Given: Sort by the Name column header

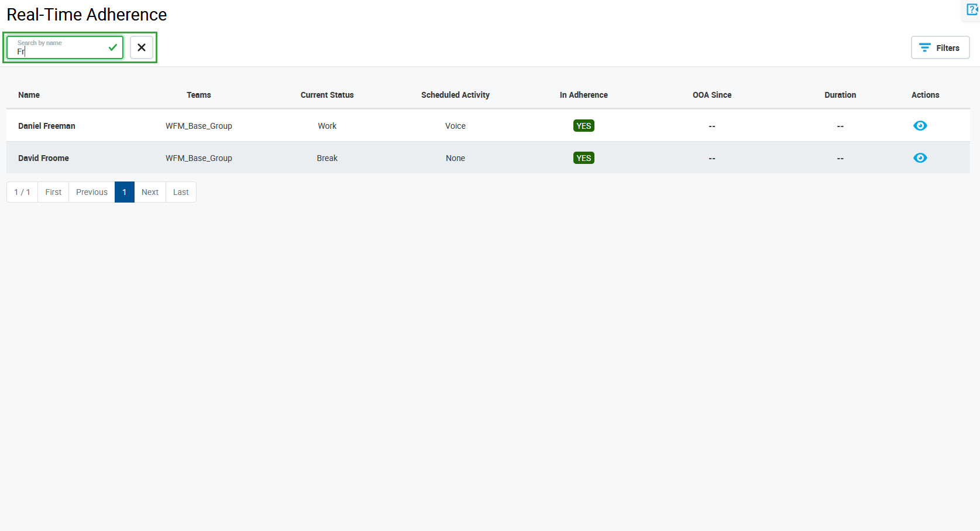Looking at the screenshot, I should tap(29, 95).
